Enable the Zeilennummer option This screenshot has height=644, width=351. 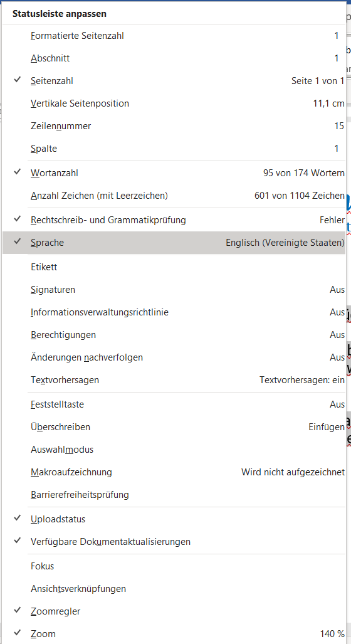click(x=174, y=126)
